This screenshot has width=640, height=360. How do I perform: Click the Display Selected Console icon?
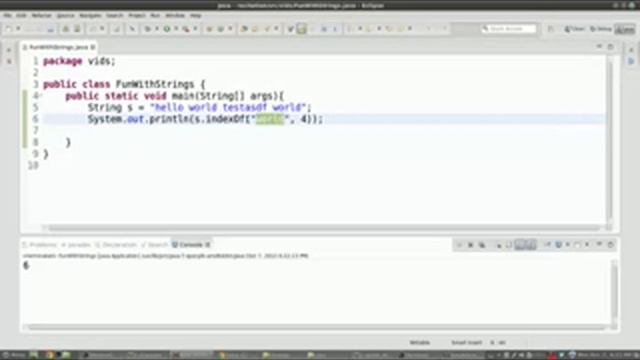coord(558,245)
